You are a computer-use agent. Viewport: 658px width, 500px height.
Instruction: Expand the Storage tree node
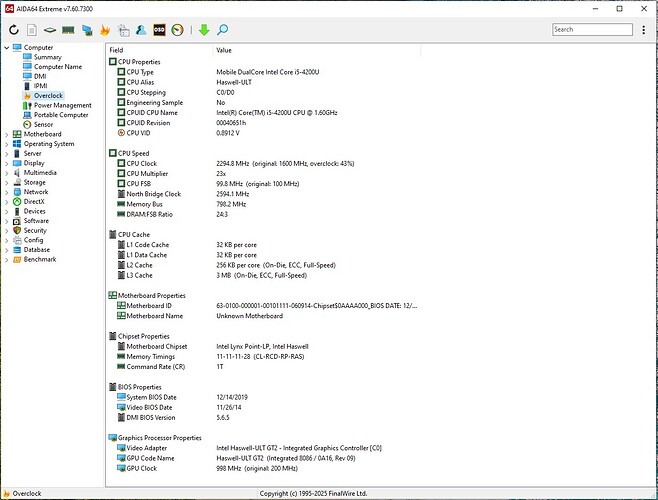(6, 183)
